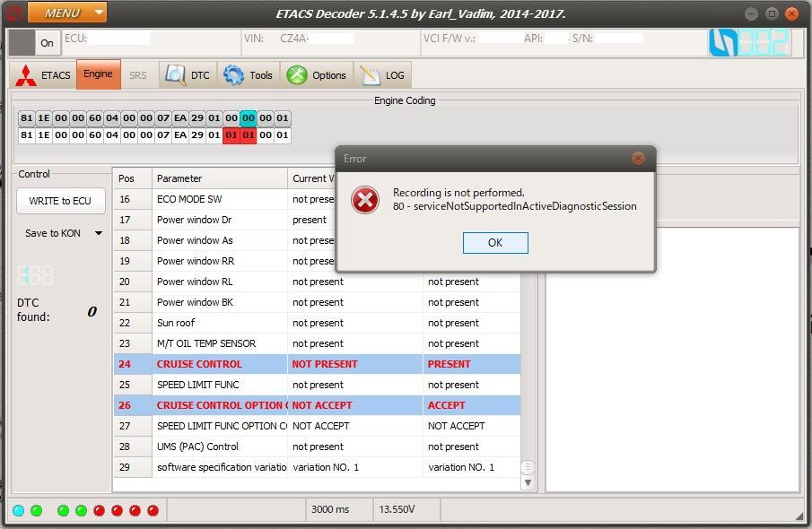Click the cyan status indicator light
812x529 pixels.
(18, 510)
